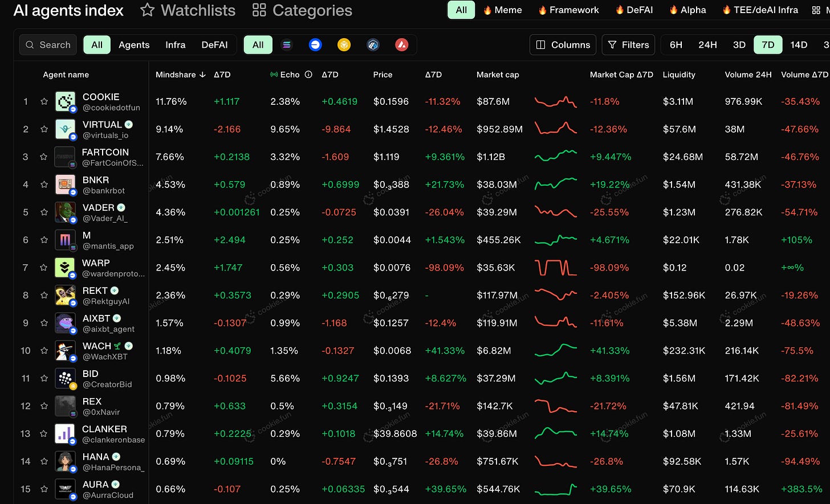Click the All type filter beside Search
Viewport: 830px width, 504px height.
point(97,44)
